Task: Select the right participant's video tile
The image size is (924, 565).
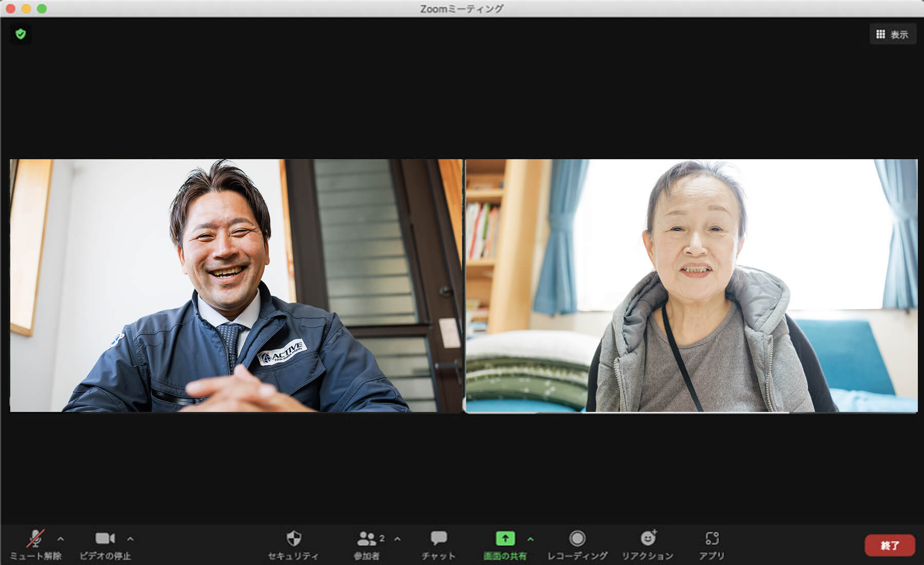Action: [691, 286]
